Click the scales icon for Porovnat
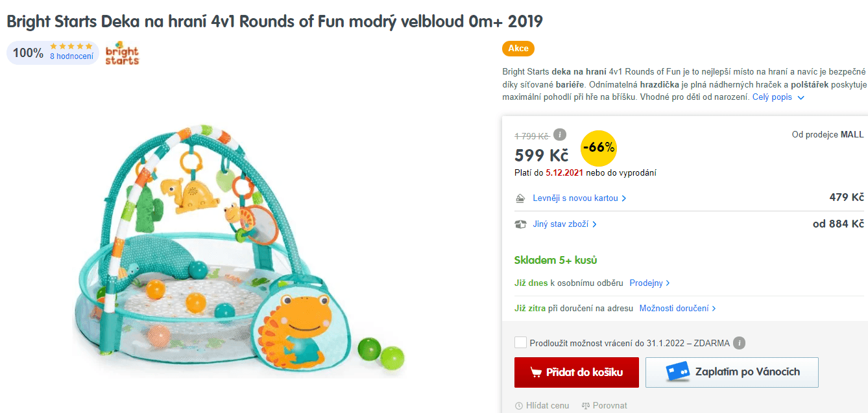 (x=586, y=406)
